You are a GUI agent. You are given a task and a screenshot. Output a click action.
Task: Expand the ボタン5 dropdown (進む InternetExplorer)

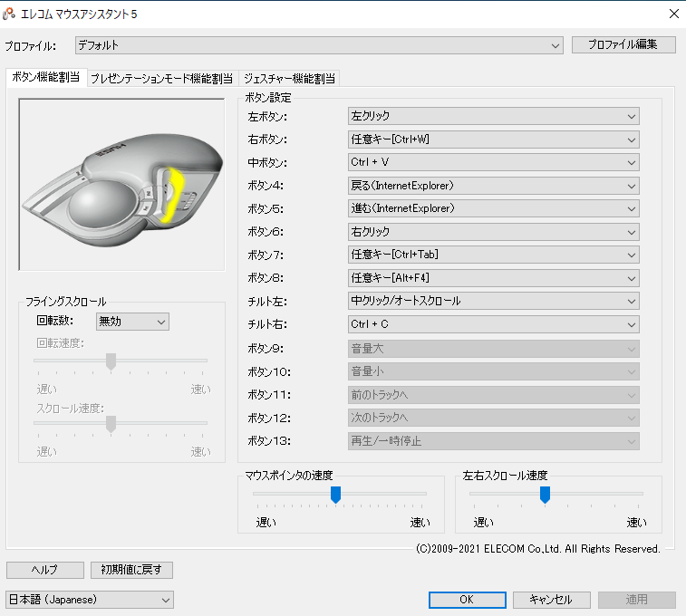pyautogui.click(x=494, y=208)
